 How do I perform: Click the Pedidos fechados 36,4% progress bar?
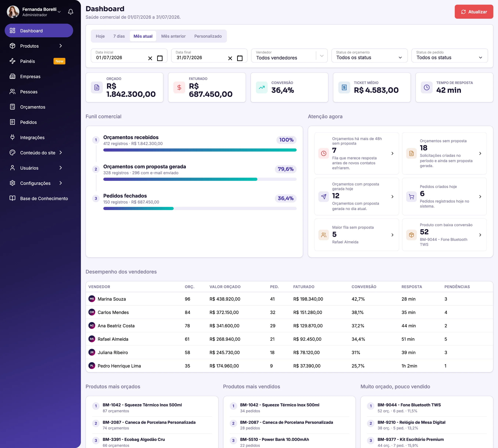tap(200, 209)
